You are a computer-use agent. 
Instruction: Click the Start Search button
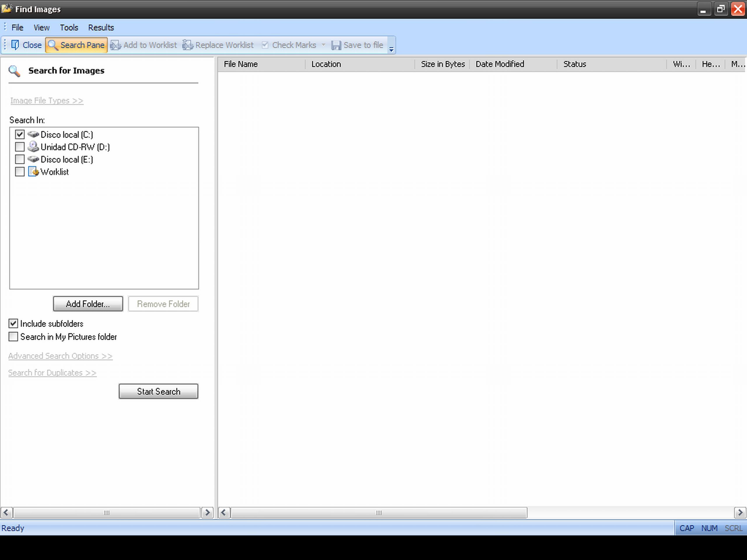point(158,391)
